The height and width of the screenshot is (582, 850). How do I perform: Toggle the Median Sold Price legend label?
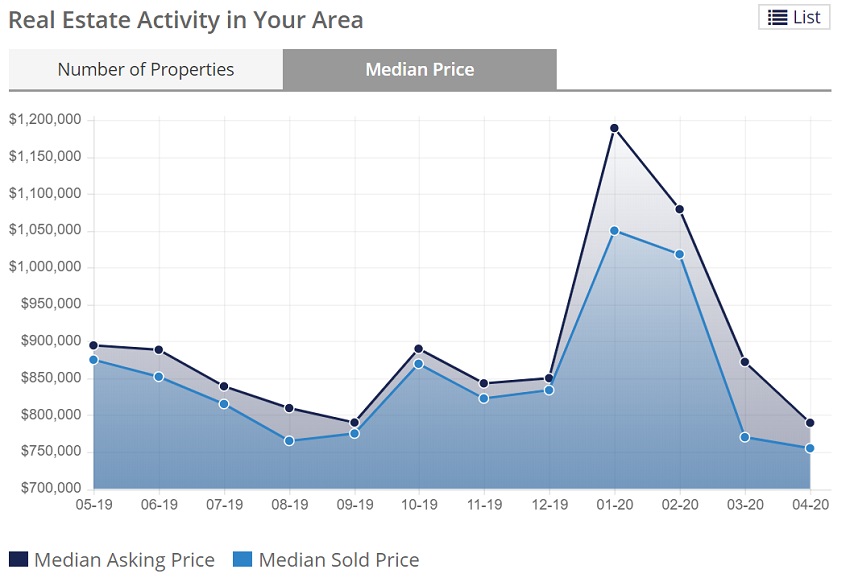pyautogui.click(x=338, y=560)
